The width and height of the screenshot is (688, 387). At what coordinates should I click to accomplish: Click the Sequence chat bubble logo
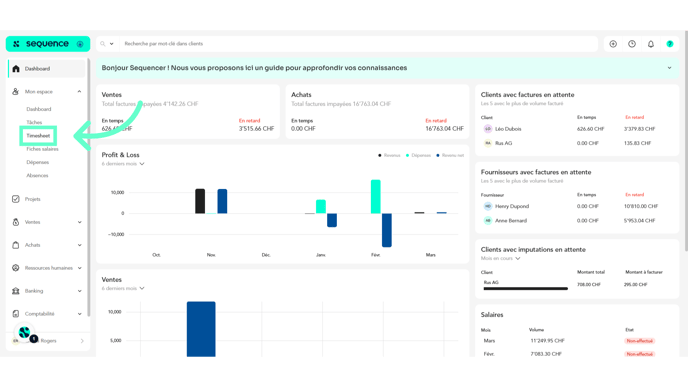24,333
